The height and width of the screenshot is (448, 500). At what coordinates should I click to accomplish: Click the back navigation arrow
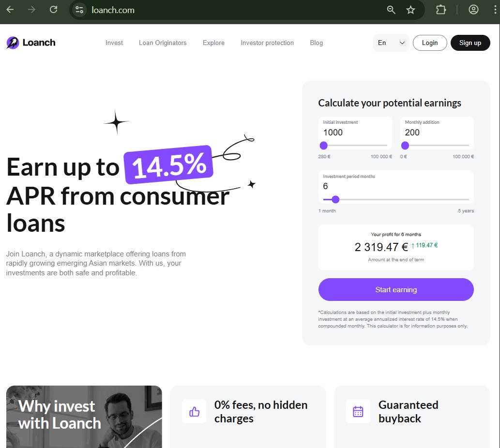pyautogui.click(x=10, y=9)
